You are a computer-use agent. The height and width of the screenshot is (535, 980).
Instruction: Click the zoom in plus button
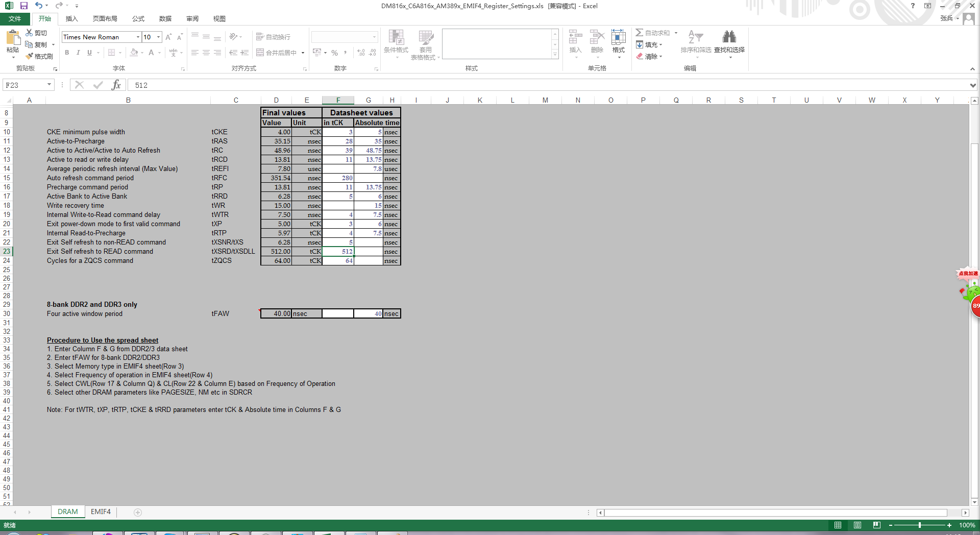[949, 525]
